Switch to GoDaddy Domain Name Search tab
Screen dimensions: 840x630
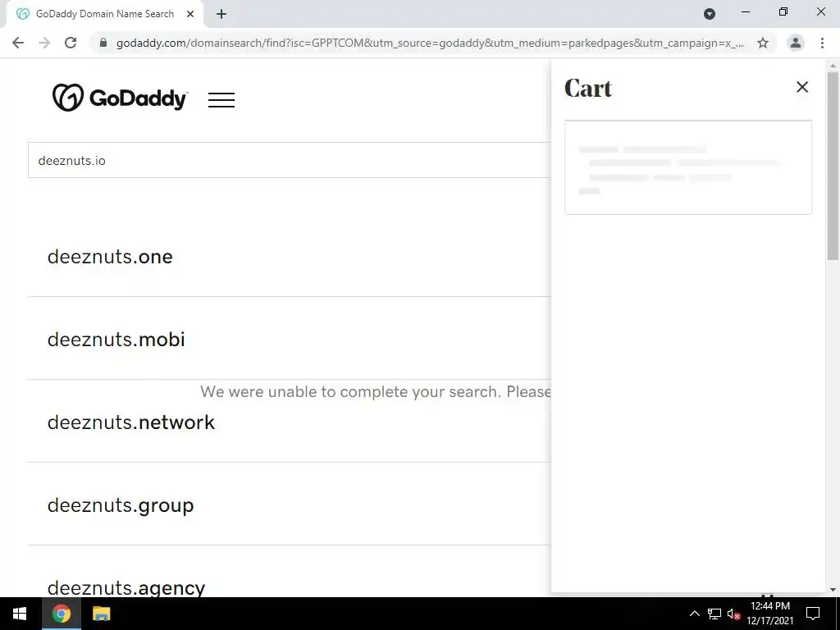point(104,14)
